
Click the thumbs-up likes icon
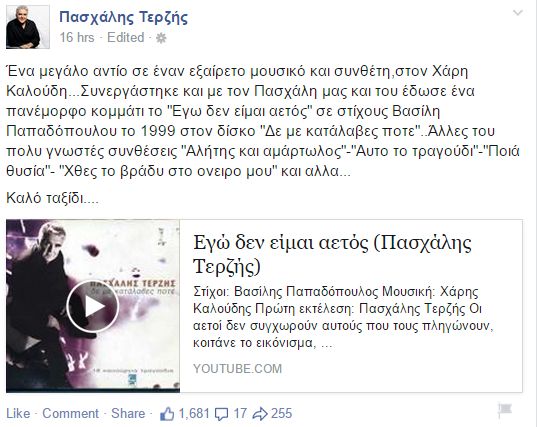(167, 414)
